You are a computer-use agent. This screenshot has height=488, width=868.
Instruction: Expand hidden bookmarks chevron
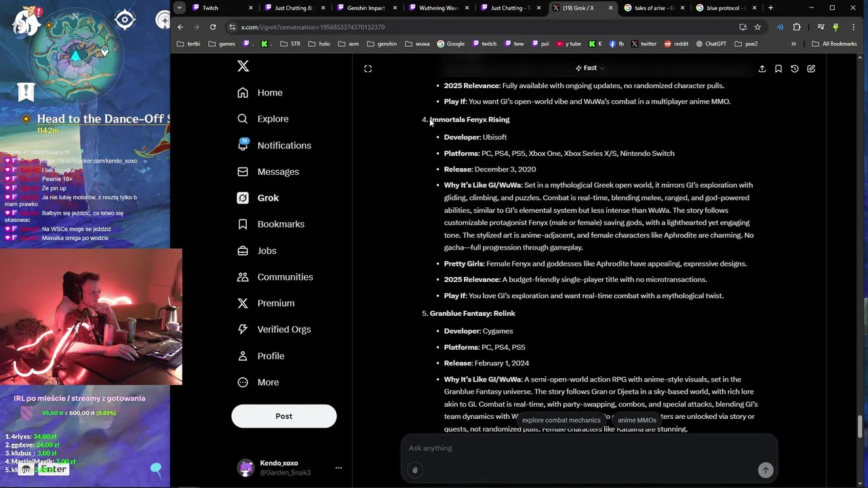[793, 44]
